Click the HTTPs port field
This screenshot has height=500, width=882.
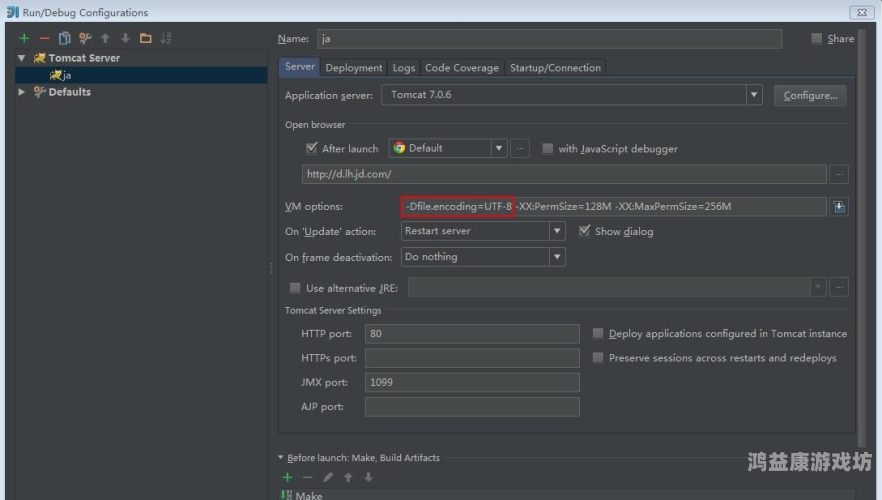(x=472, y=358)
